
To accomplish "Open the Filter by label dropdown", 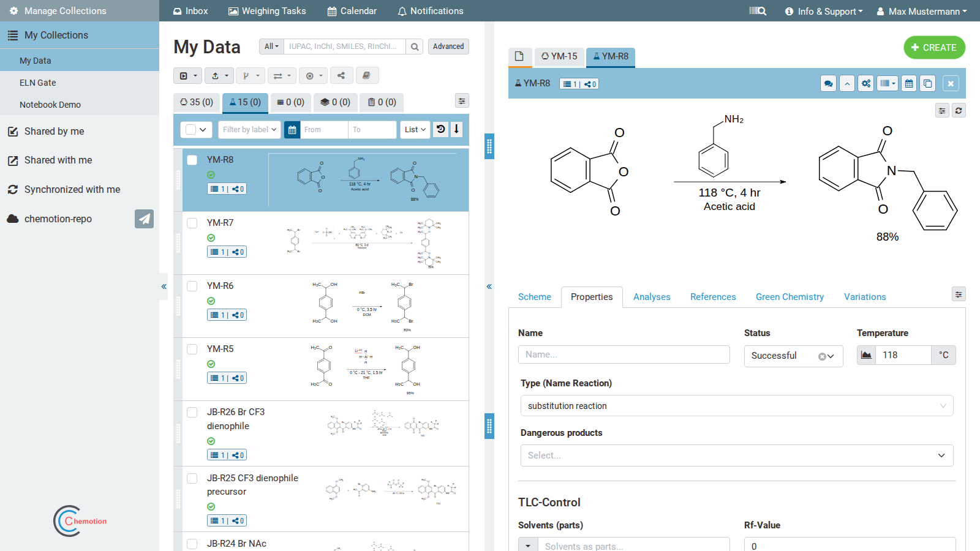I will pyautogui.click(x=249, y=130).
